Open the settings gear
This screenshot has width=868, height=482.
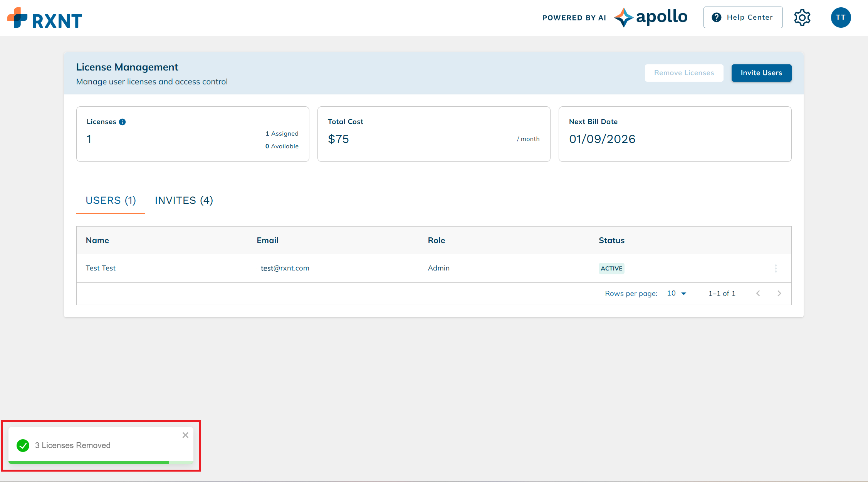click(802, 17)
